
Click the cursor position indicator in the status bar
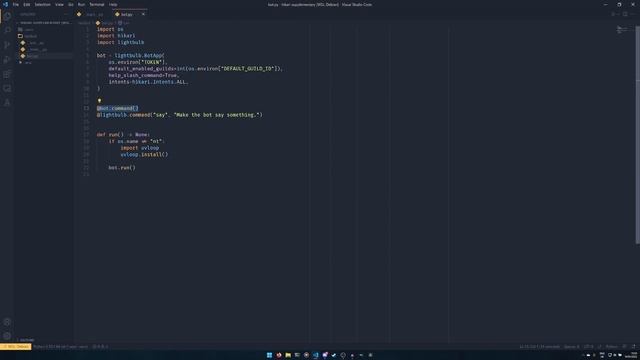(x=540, y=347)
